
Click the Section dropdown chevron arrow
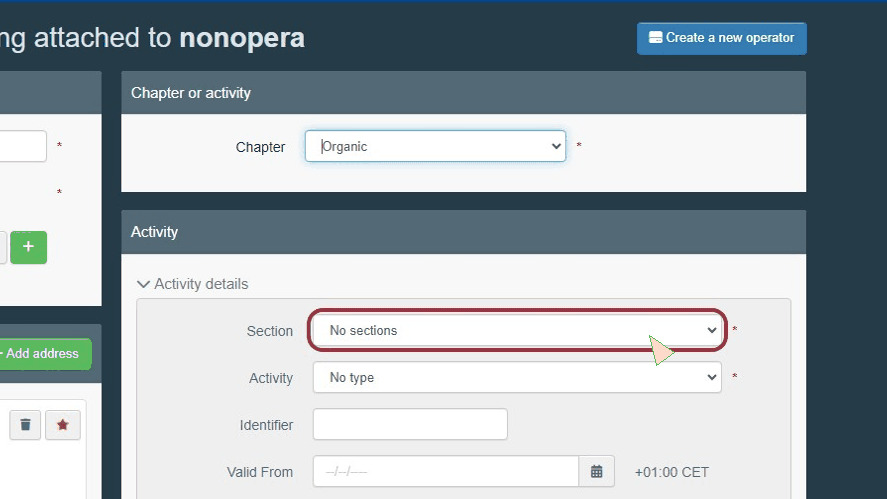coord(712,330)
